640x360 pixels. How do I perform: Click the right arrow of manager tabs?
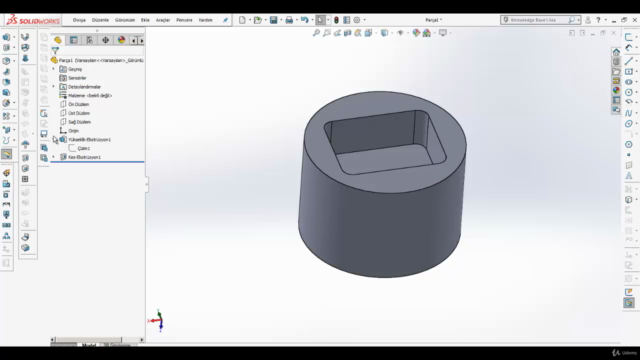[x=142, y=40]
